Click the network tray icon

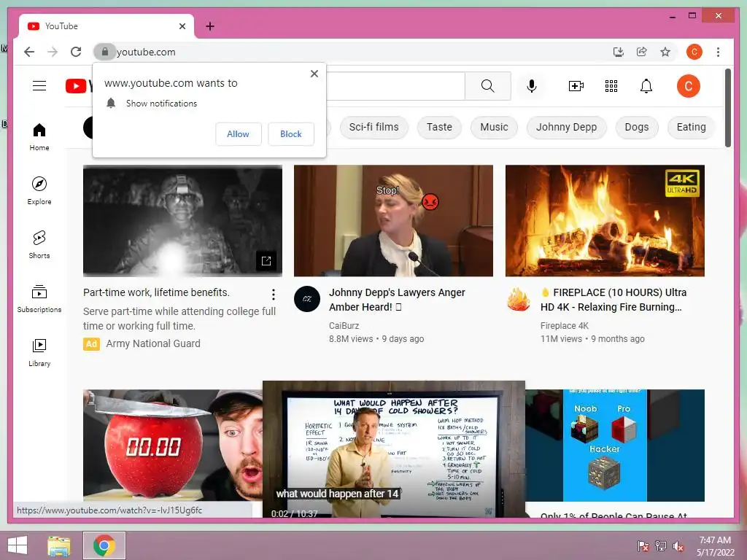point(660,546)
